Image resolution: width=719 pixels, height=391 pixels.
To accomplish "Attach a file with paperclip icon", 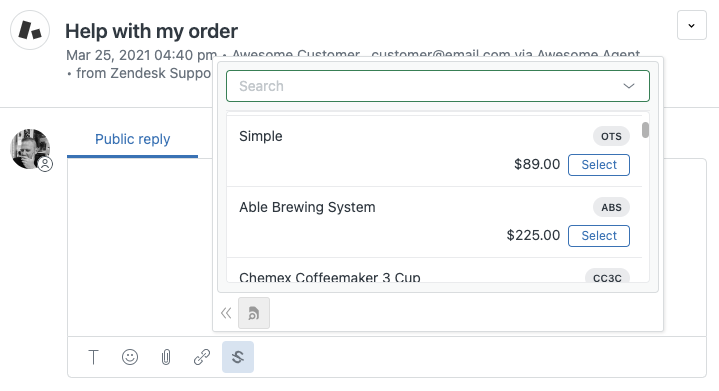I will 166,357.
